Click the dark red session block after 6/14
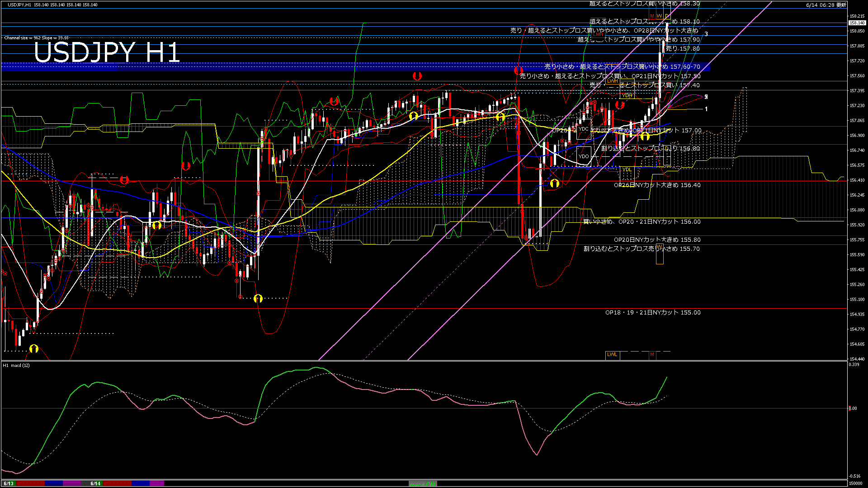The height and width of the screenshot is (488, 868). tap(118, 483)
